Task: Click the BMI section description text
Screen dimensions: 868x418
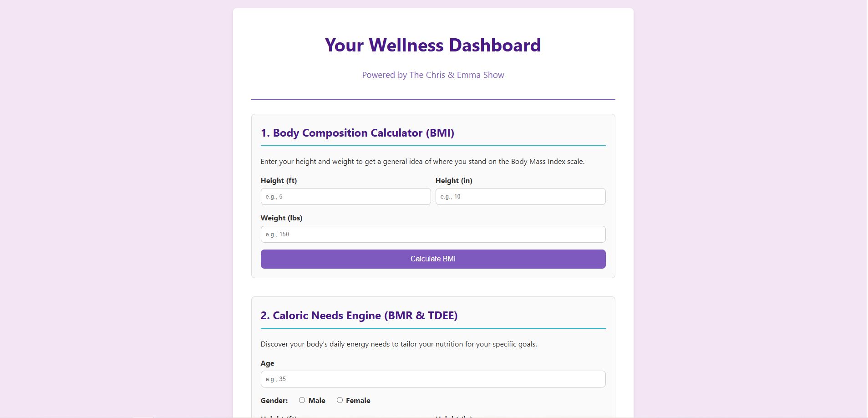Action: click(422, 161)
